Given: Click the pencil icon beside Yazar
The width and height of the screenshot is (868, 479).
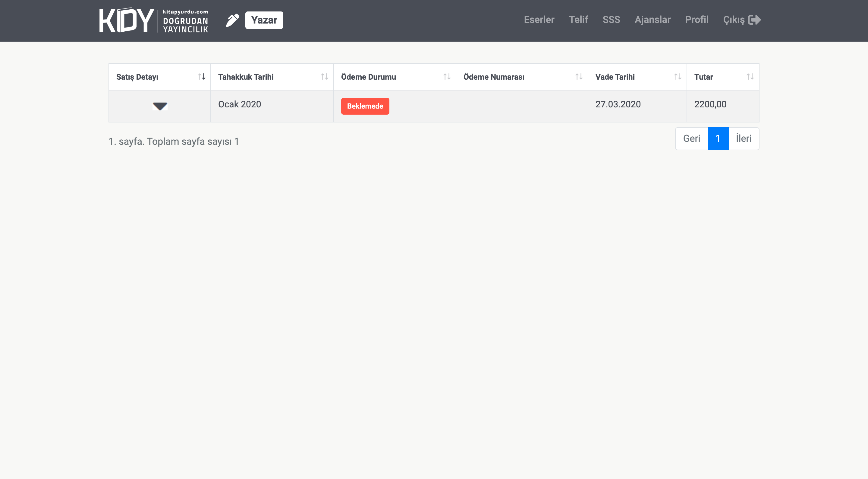Looking at the screenshot, I should (232, 20).
